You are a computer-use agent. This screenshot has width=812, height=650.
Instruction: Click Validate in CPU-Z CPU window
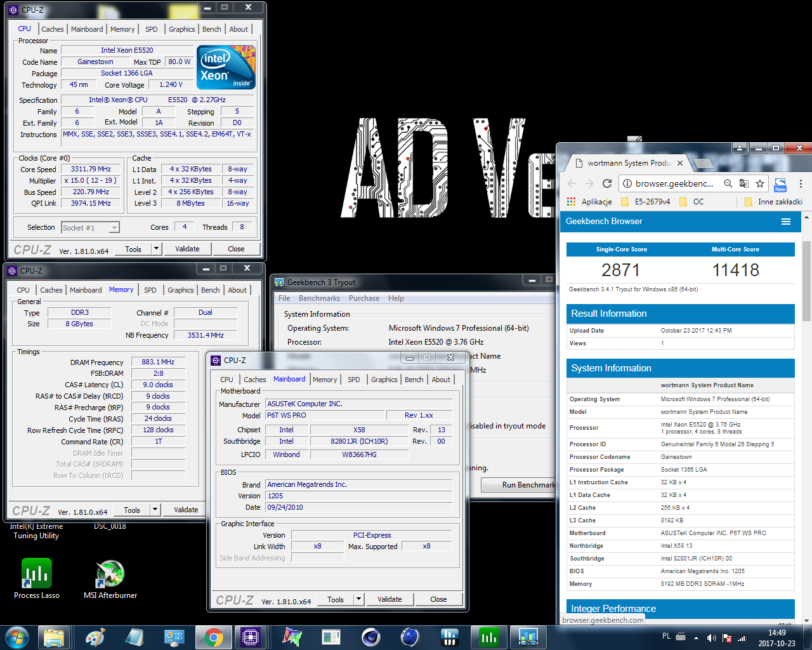tap(187, 249)
